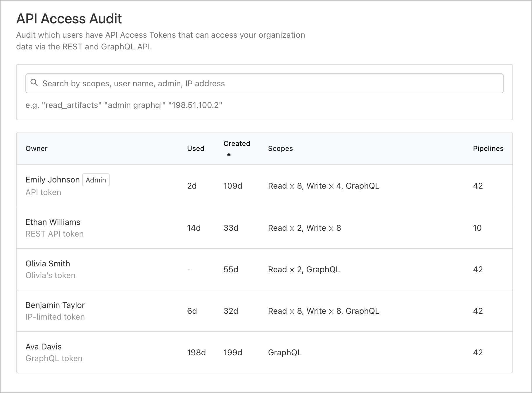This screenshot has height=393, width=532.
Task: Click the example hint text below the search bar
Action: click(124, 105)
